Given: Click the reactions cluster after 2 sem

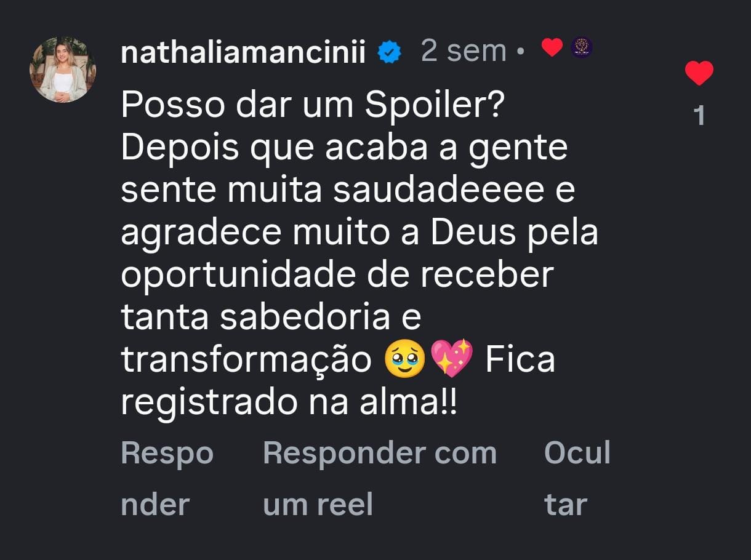Looking at the screenshot, I should (x=566, y=49).
